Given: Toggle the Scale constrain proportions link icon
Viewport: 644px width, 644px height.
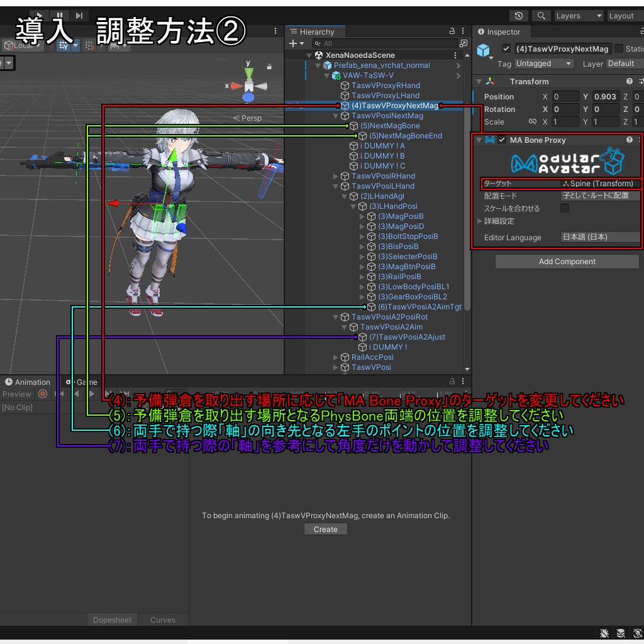Looking at the screenshot, I should click(533, 122).
